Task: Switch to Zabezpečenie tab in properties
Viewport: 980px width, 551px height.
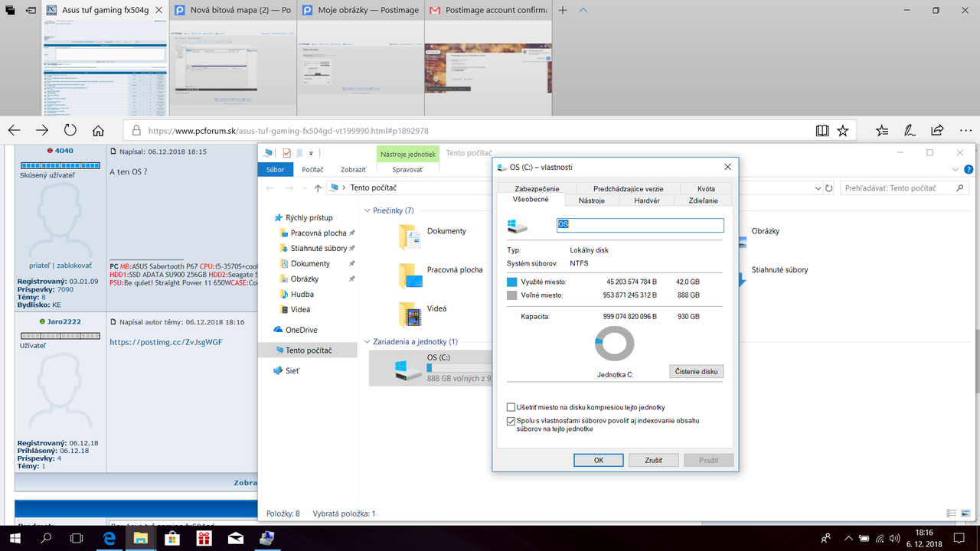Action: click(537, 188)
